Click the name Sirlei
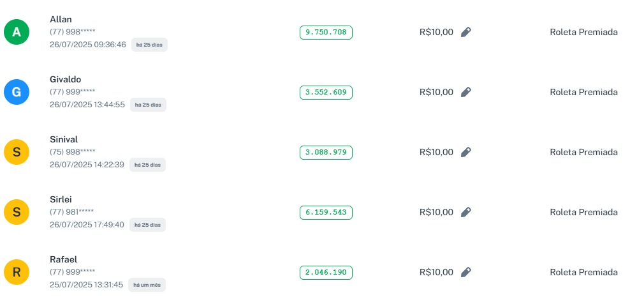644x304 pixels. [62, 199]
